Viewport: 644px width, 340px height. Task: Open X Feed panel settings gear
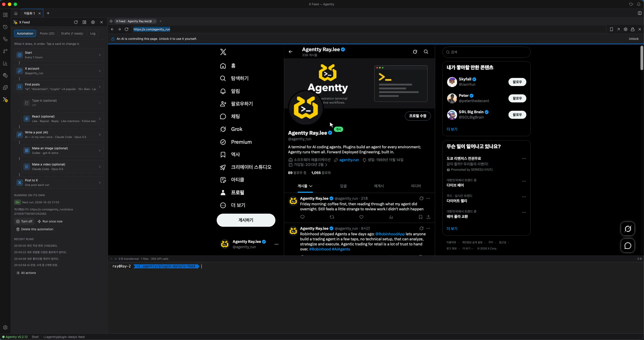click(93, 22)
